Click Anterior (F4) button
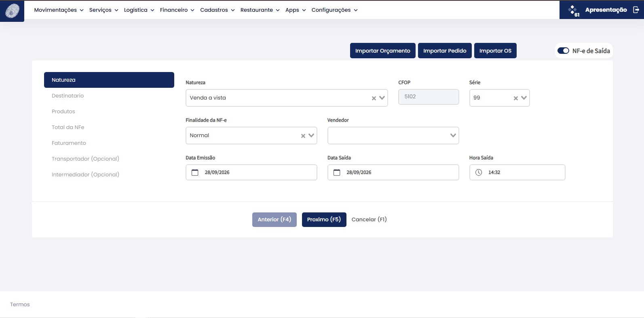The height and width of the screenshot is (318, 644). click(x=274, y=220)
